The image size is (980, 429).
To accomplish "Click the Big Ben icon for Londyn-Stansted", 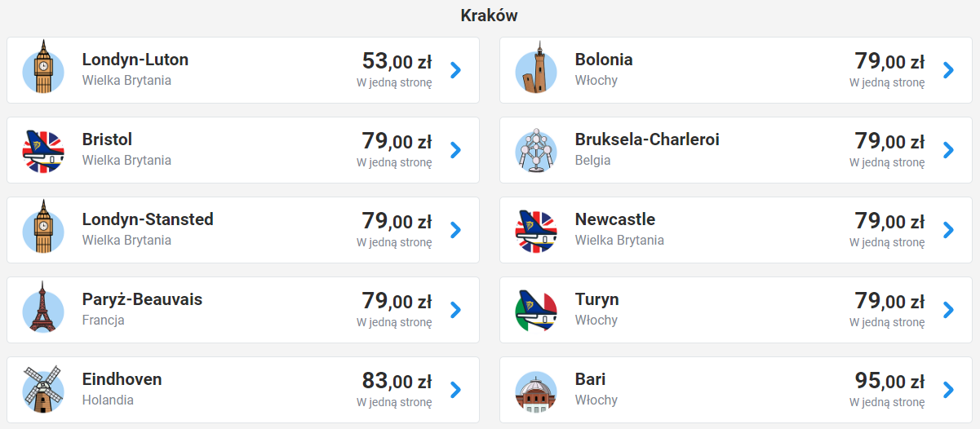I will coord(42,228).
